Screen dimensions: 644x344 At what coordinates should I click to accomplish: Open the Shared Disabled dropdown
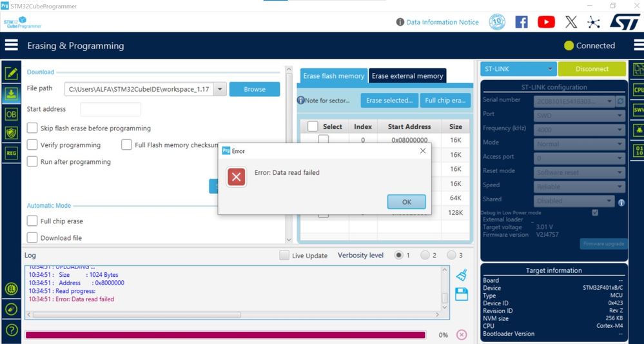coord(574,201)
